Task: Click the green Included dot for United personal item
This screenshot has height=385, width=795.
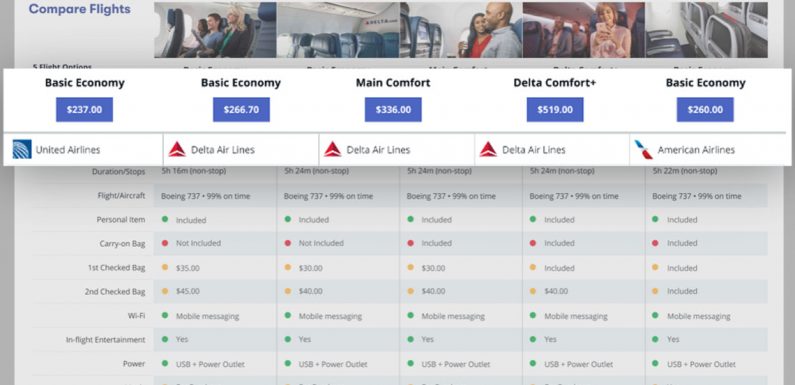Action: click(x=165, y=220)
